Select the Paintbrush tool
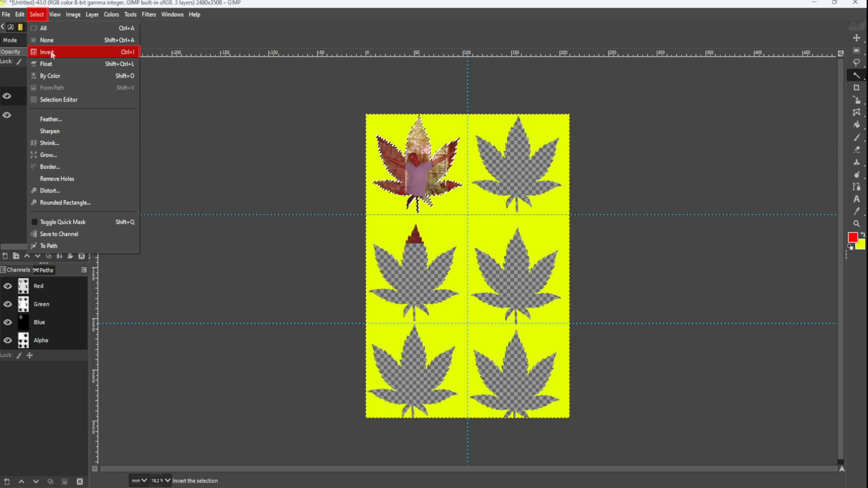The height and width of the screenshot is (488, 868). click(x=856, y=137)
